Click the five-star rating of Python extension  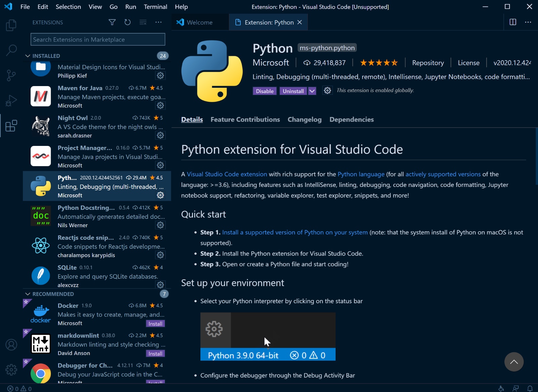(x=379, y=63)
